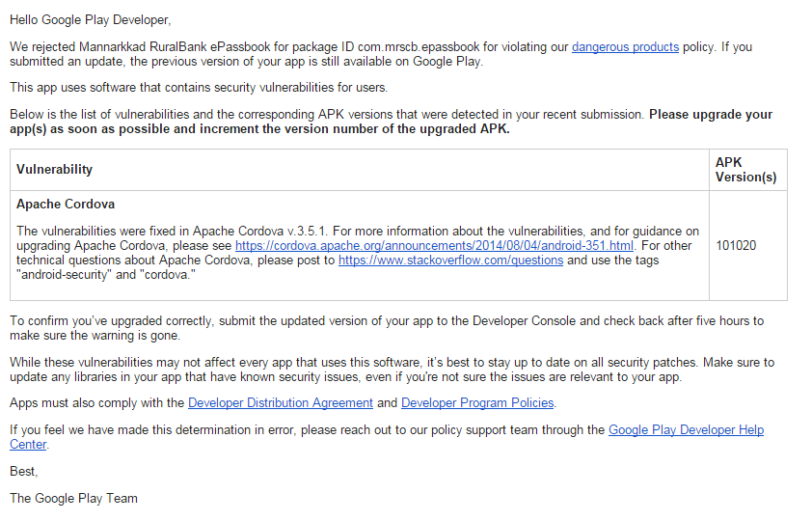Click the 'While these vulnerabilities may not affect' paragraph
812x521 pixels.
pyautogui.click(x=392, y=370)
